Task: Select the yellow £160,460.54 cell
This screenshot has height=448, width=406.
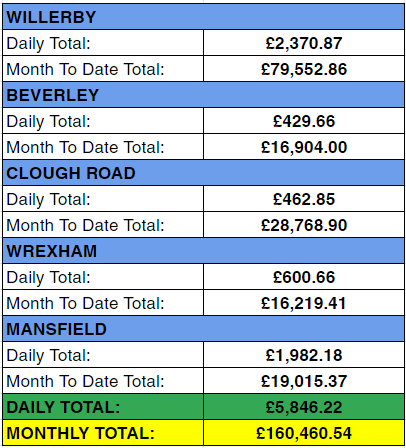Action: (304, 433)
